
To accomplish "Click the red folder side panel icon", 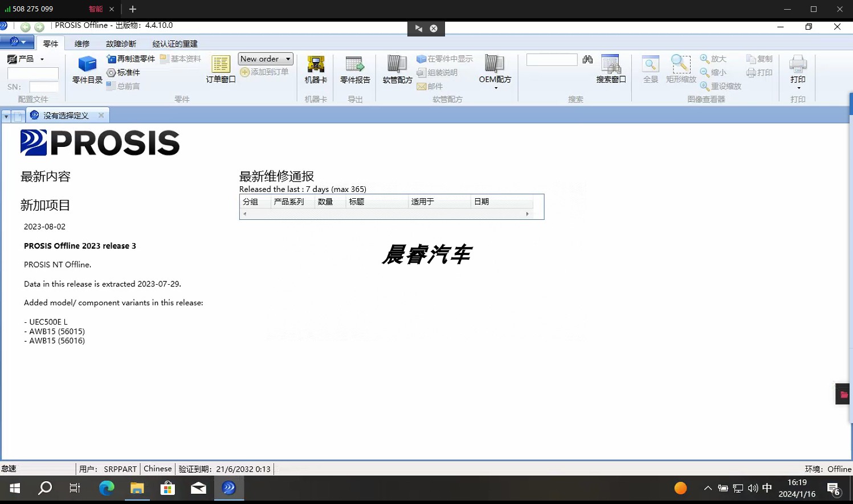I will point(843,394).
